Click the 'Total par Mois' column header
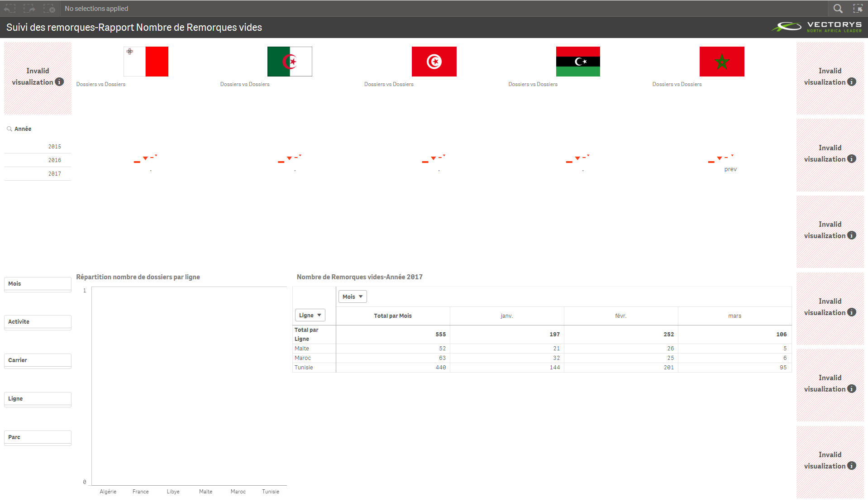 tap(393, 316)
